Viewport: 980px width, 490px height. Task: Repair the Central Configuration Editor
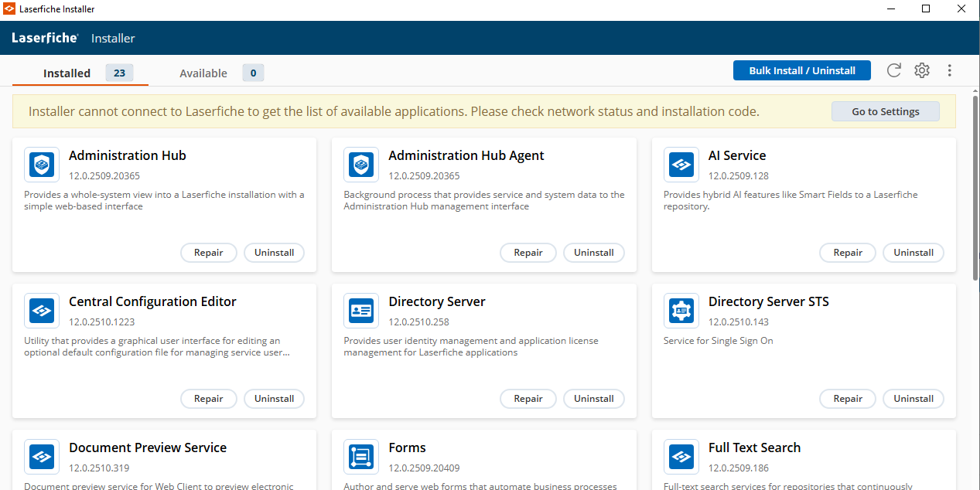[x=208, y=399]
